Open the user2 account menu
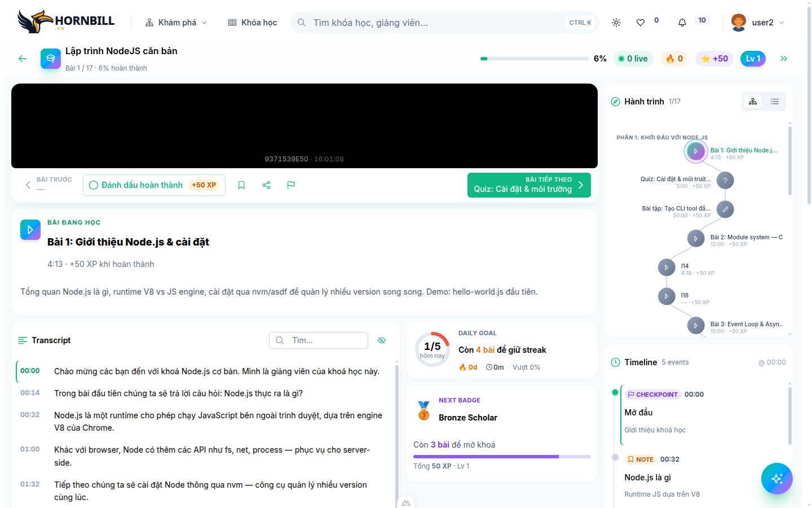812x508 pixels. [758, 23]
